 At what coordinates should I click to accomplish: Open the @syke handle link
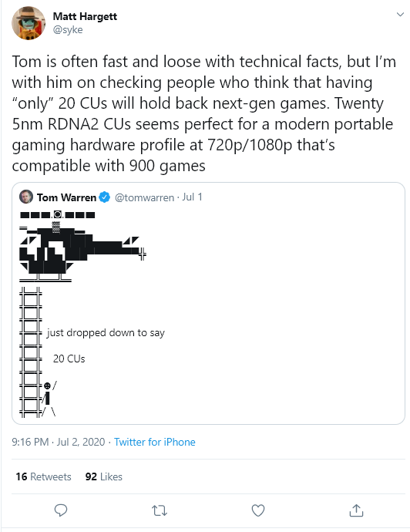[68, 30]
